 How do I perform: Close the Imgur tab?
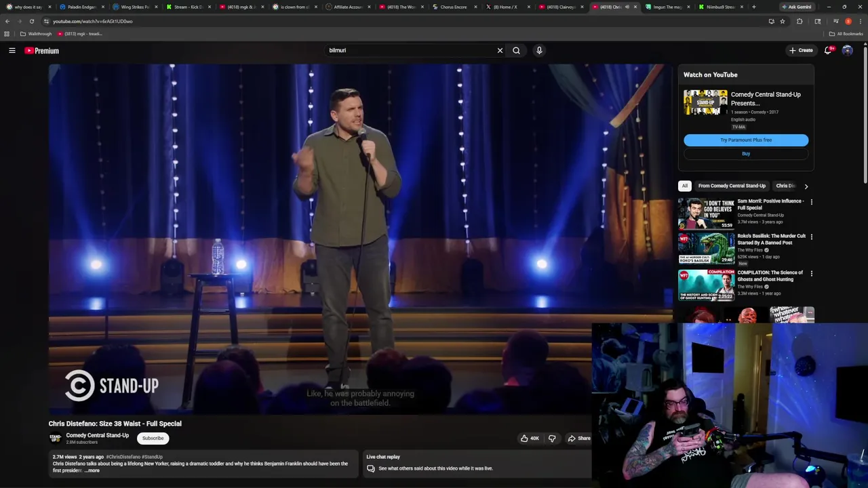[x=688, y=7]
